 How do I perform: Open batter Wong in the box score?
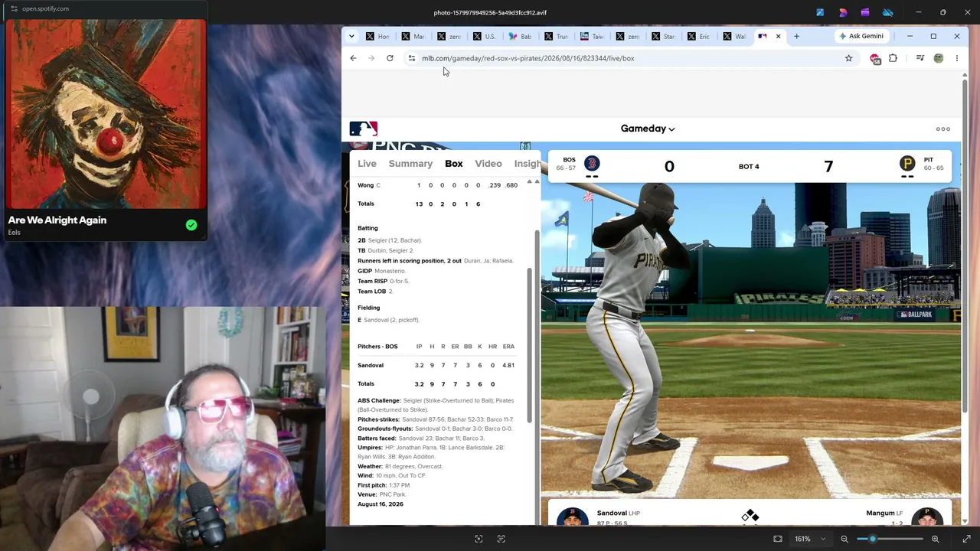(x=365, y=185)
